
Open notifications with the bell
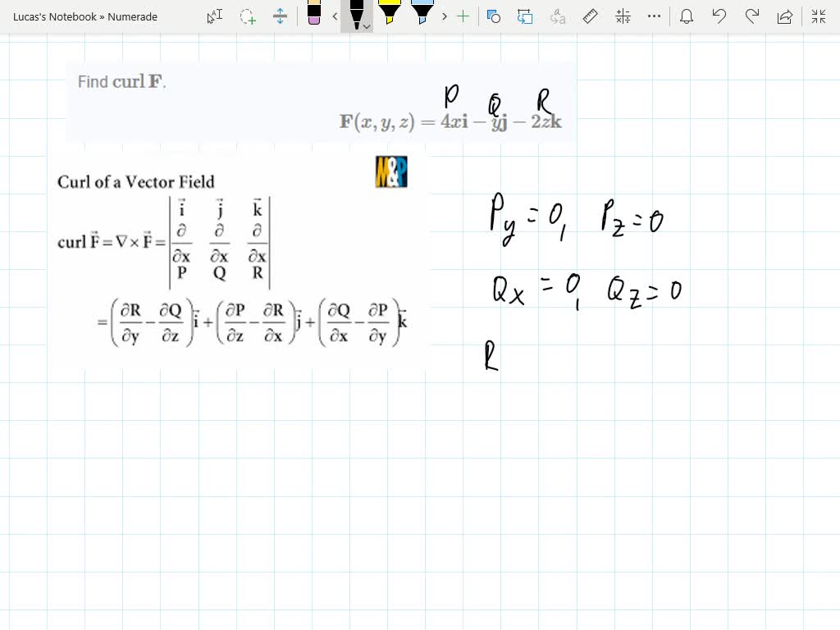[x=687, y=16]
